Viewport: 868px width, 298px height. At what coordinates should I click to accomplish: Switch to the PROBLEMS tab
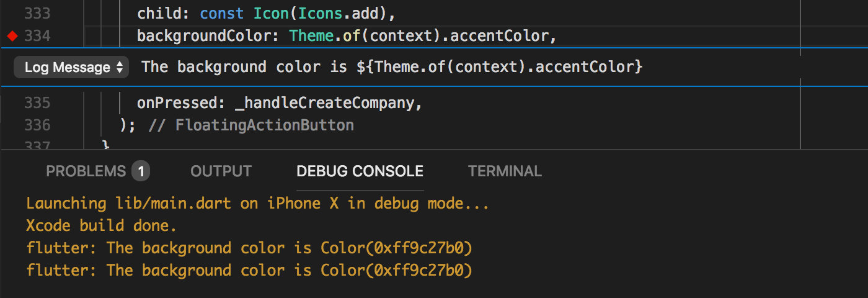pyautogui.click(x=86, y=171)
